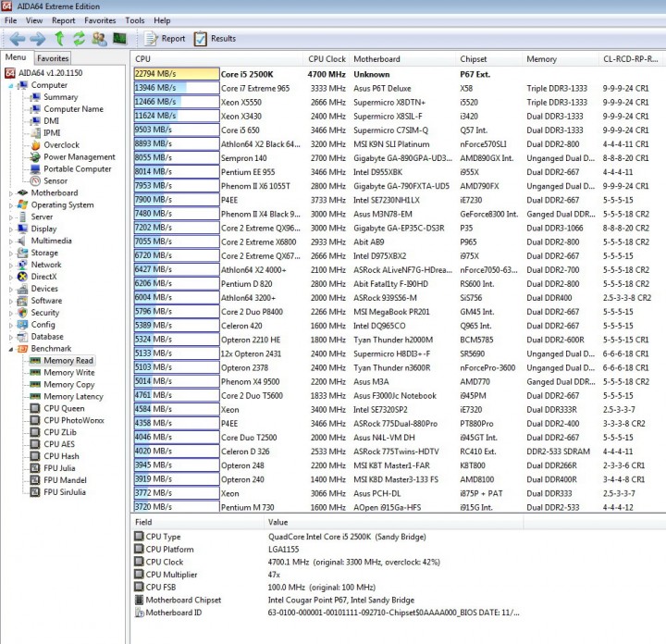The image size is (666, 644).
Task: Select the CPU ZLib benchmark icon
Action: tap(36, 432)
